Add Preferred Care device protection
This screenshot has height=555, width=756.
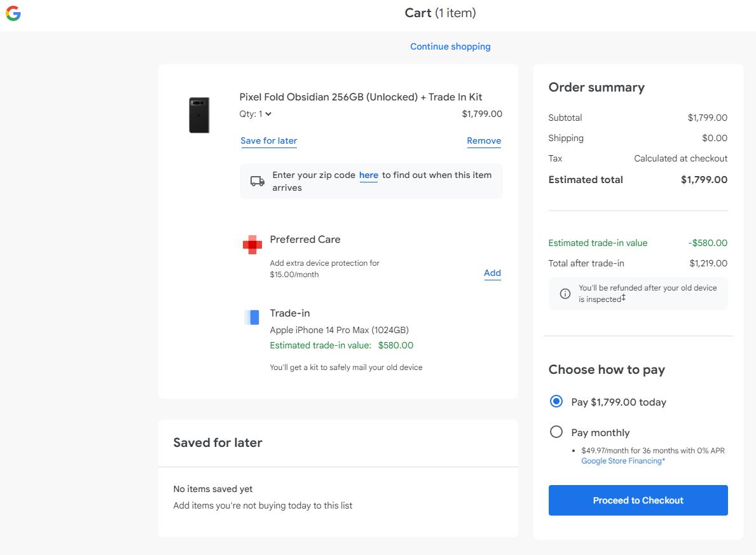pos(492,273)
